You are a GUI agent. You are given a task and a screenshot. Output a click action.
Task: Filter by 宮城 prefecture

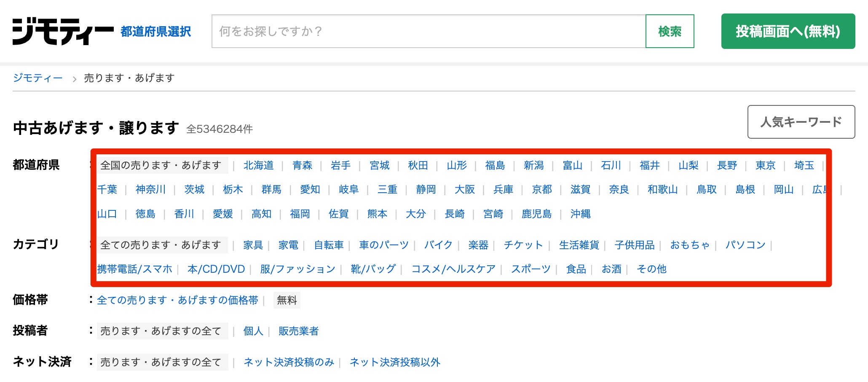click(x=380, y=165)
